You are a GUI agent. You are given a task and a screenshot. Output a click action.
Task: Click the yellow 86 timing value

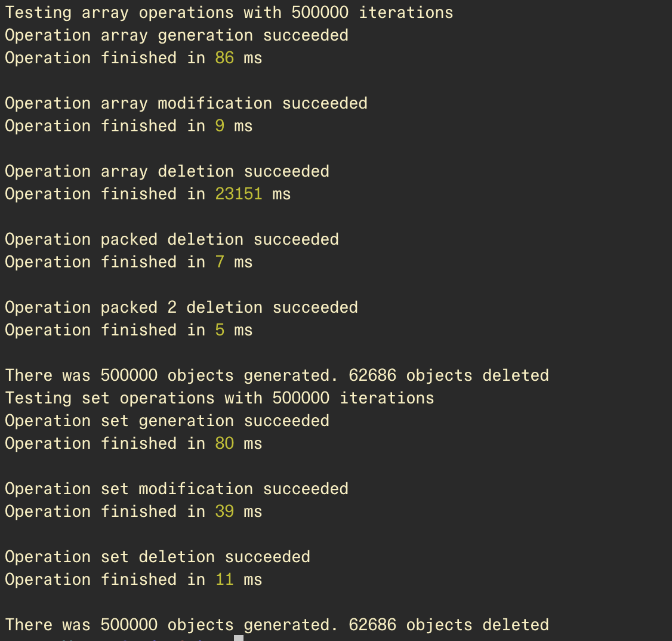[x=224, y=58]
